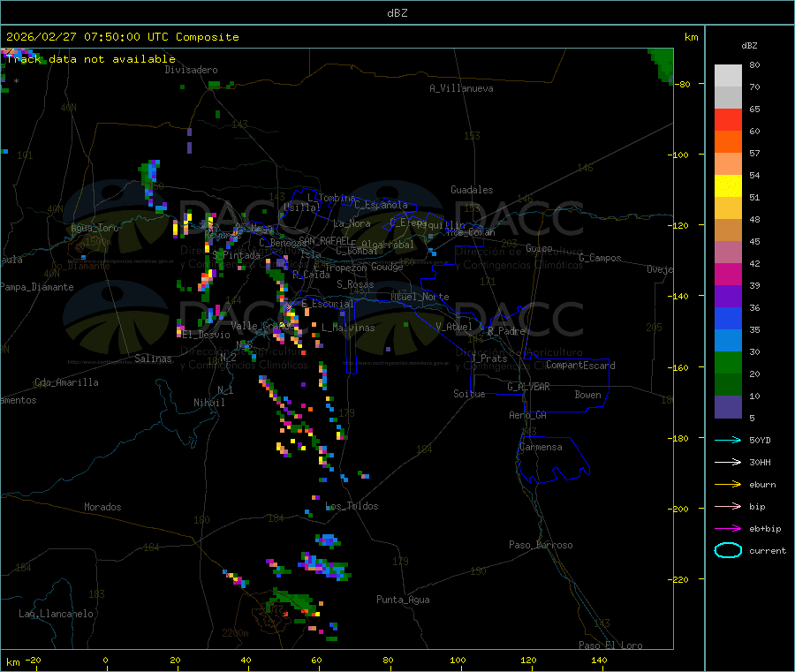This screenshot has height=672, width=795.
Task: Click the cyan 50YD arrow icon
Action: [728, 440]
